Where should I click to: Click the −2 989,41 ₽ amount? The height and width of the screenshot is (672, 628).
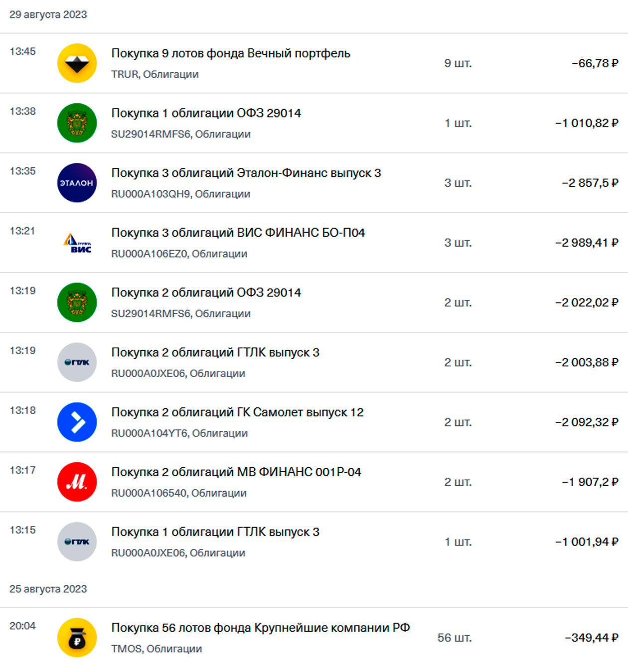click(586, 243)
